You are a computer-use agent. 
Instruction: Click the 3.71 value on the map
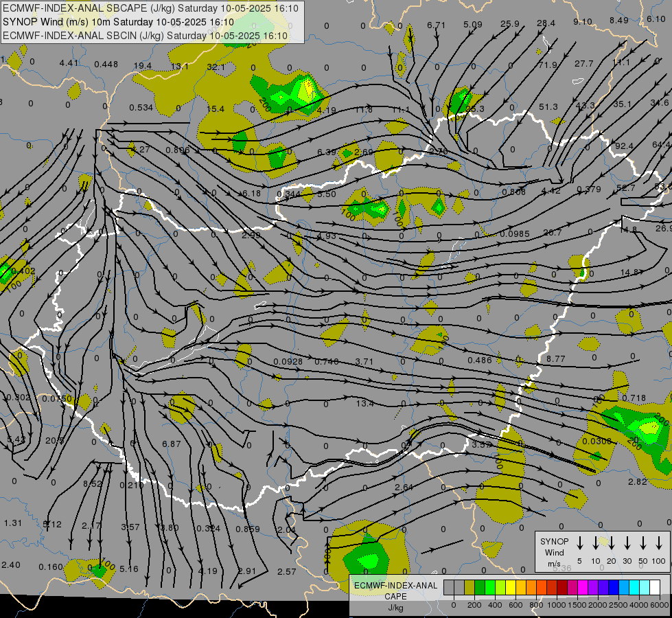pyautogui.click(x=364, y=362)
